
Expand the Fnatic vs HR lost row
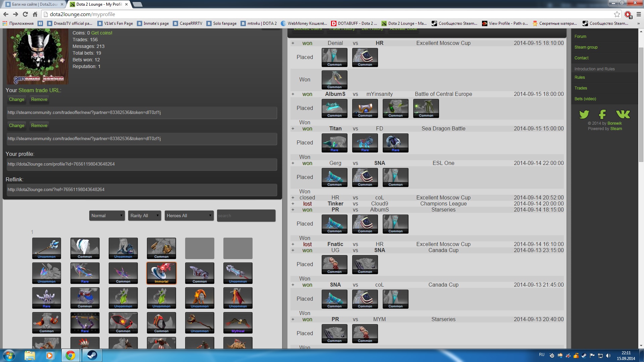coord(293,244)
